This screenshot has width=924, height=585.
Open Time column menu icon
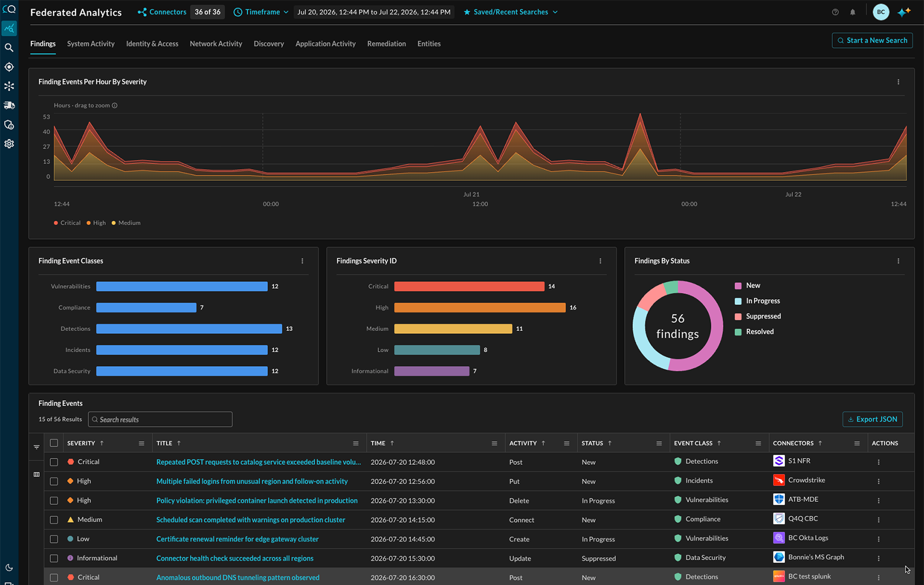[x=494, y=444]
